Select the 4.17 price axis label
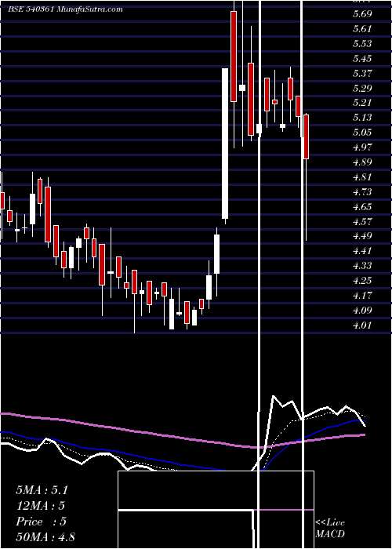Viewport: 392px width, 549px height. pos(362,296)
